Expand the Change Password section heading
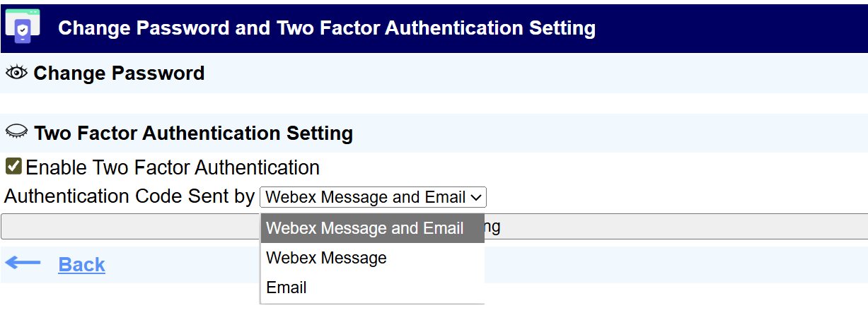Image resolution: width=868 pixels, height=332 pixels. (x=119, y=73)
